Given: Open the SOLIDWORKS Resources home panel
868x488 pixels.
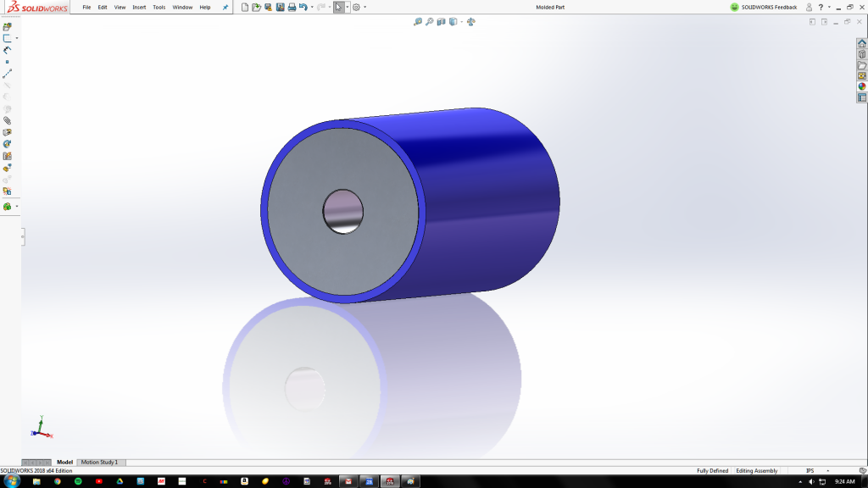Looking at the screenshot, I should (860, 43).
